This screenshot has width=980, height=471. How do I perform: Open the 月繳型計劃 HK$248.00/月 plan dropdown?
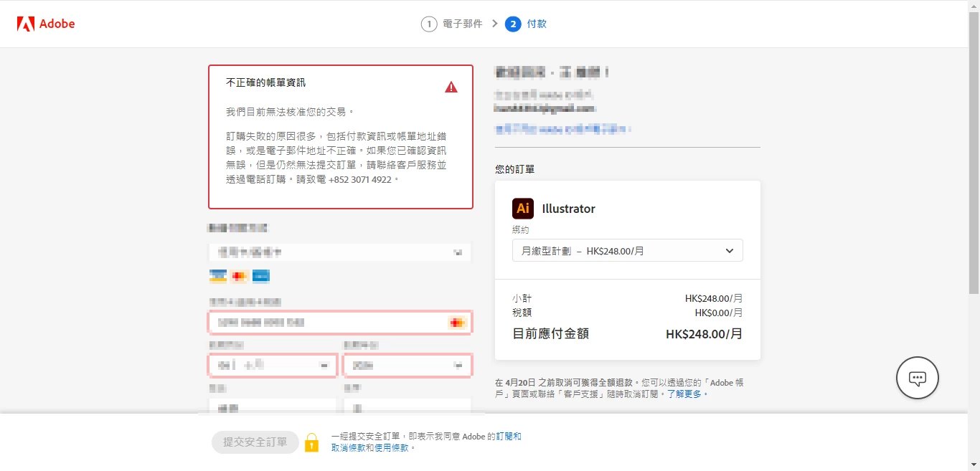pos(628,251)
